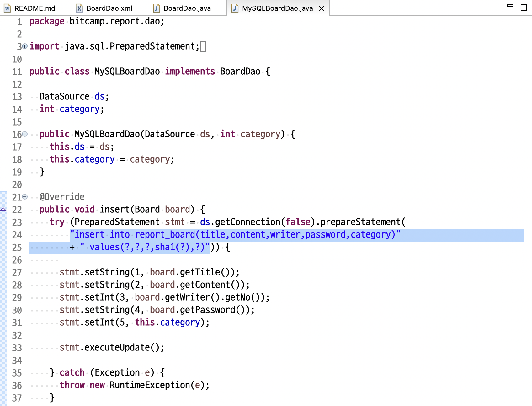
Task: Select the MySQLBoardDao.java tab
Action: 277,8
